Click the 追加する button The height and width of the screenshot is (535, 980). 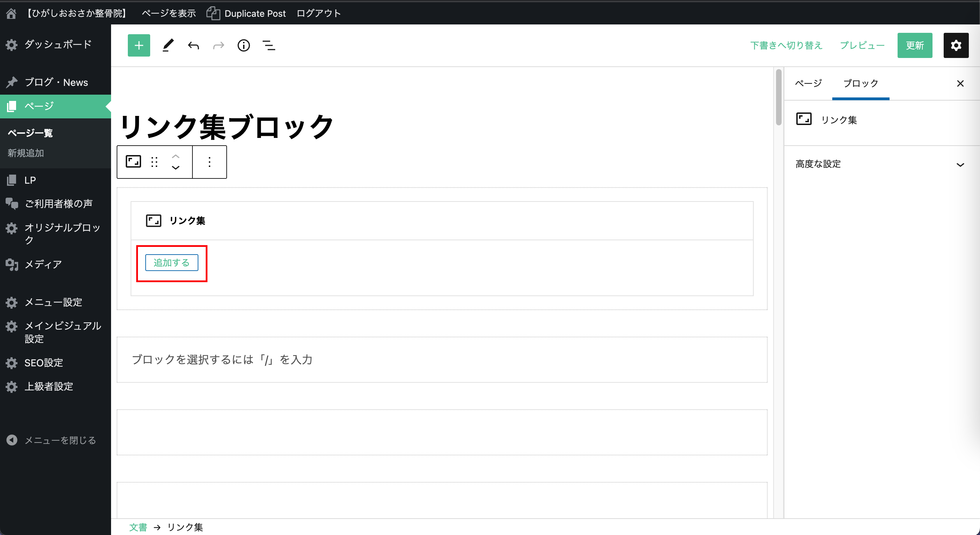[171, 263]
